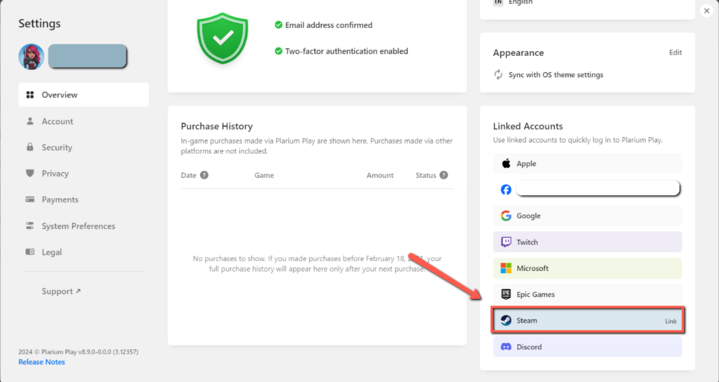Click the large green security shield
Screen dimensions: 719x382
tap(222, 38)
